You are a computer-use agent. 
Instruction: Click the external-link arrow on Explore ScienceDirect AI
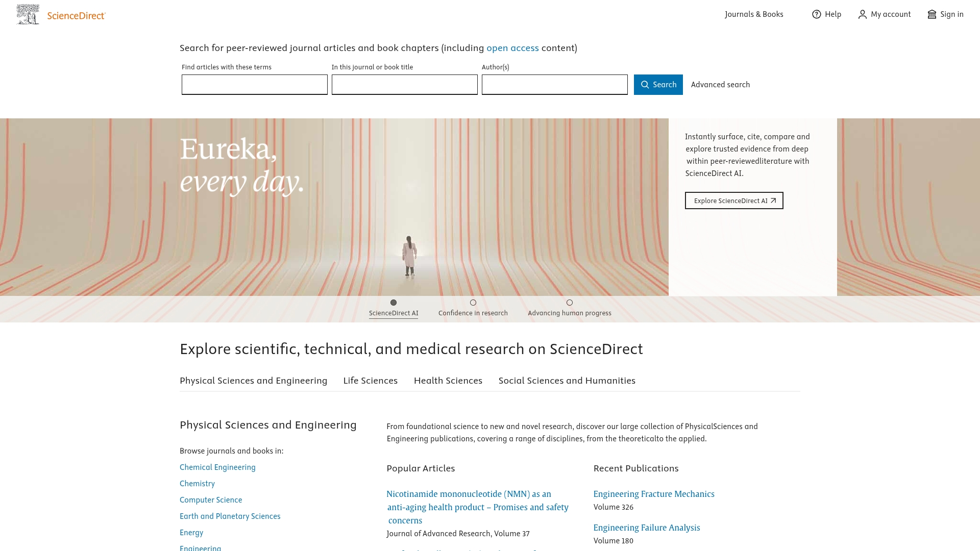(x=773, y=201)
